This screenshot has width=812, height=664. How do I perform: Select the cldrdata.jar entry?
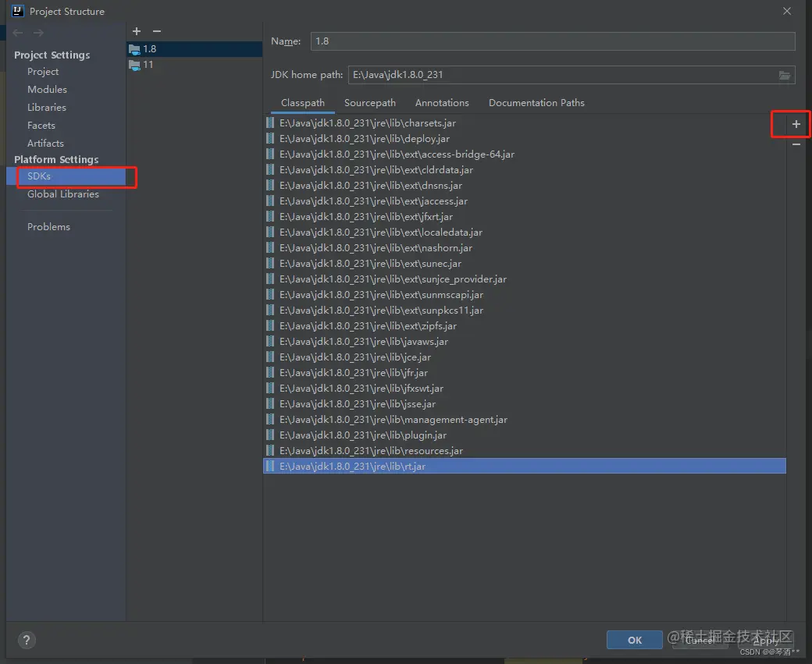(525, 170)
